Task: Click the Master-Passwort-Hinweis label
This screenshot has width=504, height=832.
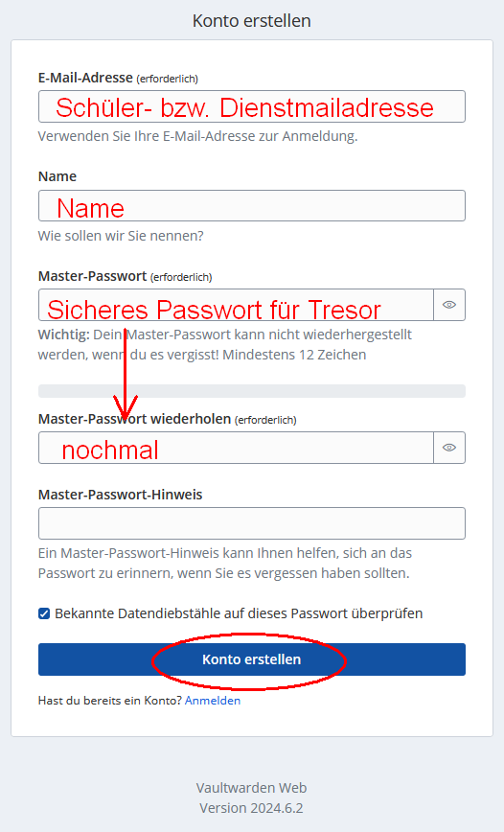Action: (121, 495)
